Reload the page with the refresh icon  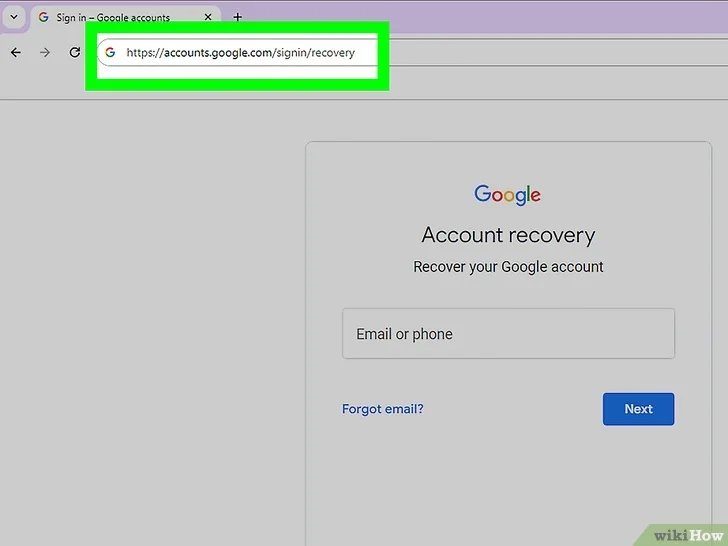pyautogui.click(x=74, y=52)
